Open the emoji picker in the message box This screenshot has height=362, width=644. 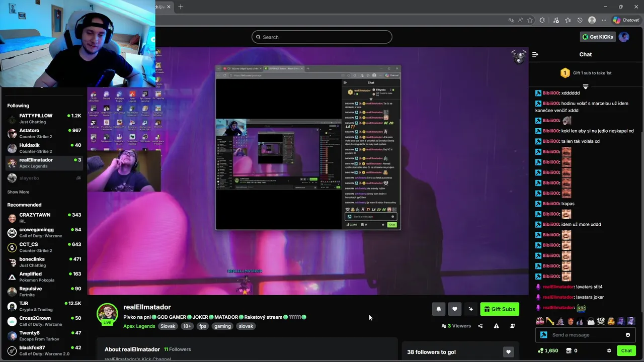point(627,335)
